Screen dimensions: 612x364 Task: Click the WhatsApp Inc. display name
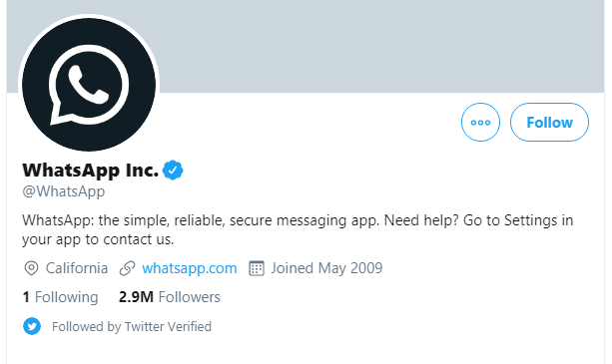(91, 170)
